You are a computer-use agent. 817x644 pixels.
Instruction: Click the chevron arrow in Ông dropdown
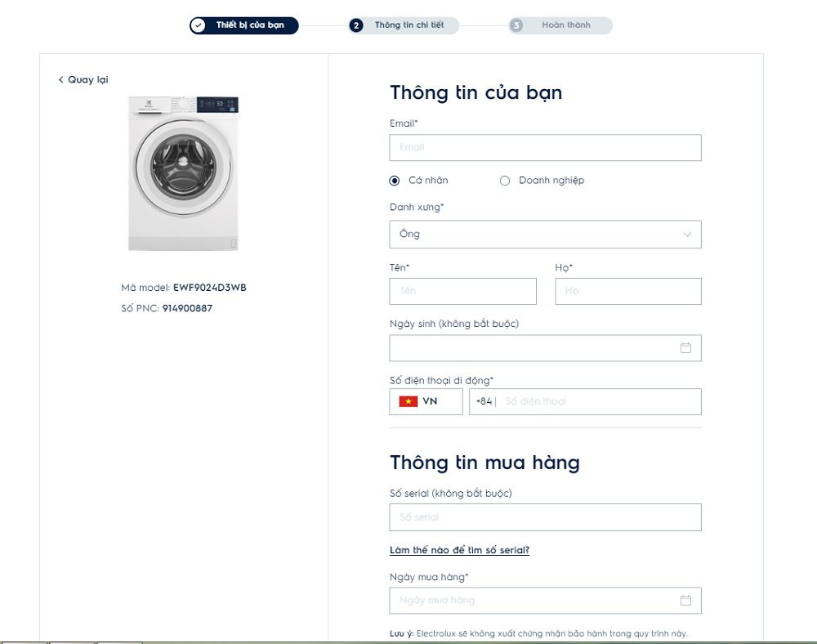point(687,235)
